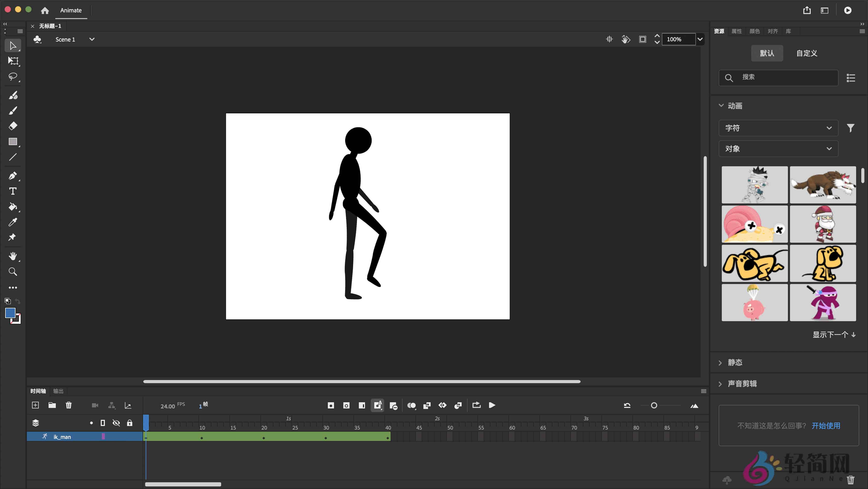Select the Santa Claus asset thumbnail
Screen dimensions: 868x489
pos(823,224)
